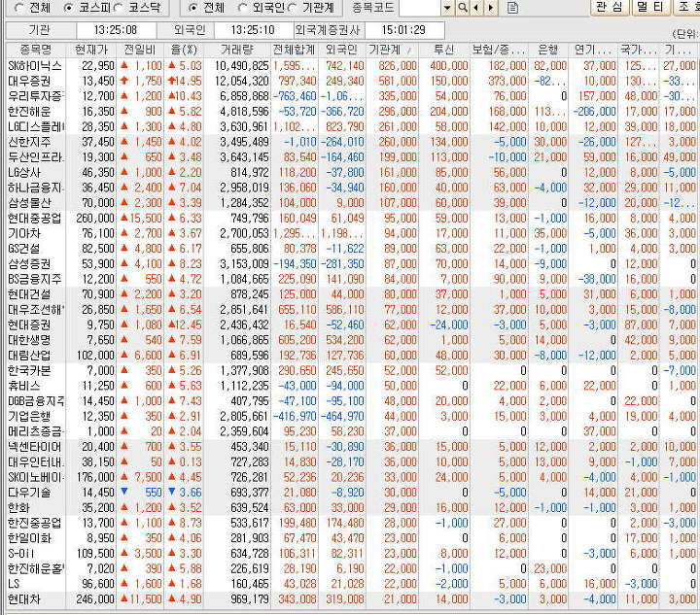Viewport: 700px width, 615px height.
Task: Select the 한진해운 stock name
Action: pyautogui.click(x=29, y=112)
